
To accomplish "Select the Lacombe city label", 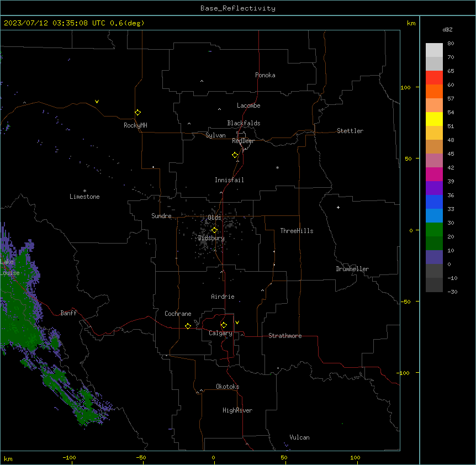I will tap(248, 105).
